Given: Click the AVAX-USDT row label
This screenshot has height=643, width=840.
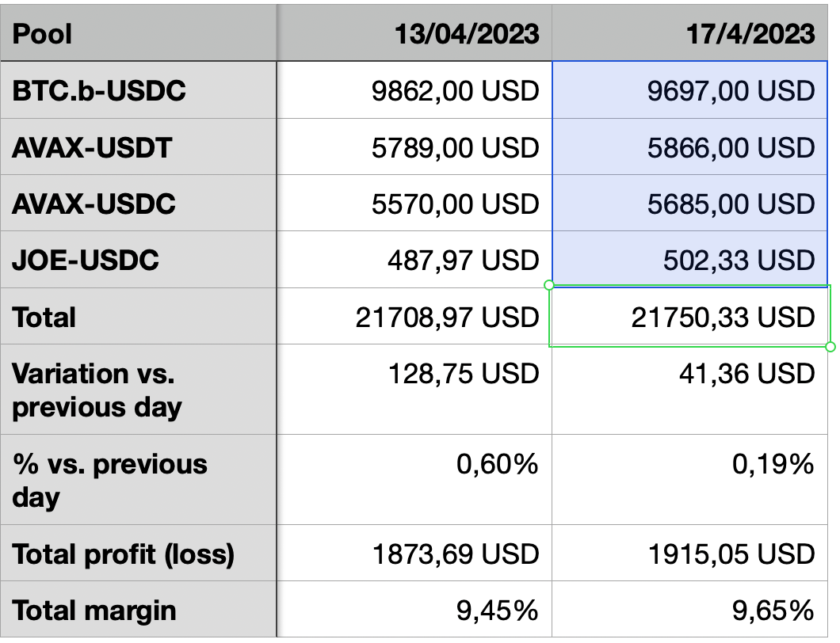Looking at the screenshot, I should 139,147.
